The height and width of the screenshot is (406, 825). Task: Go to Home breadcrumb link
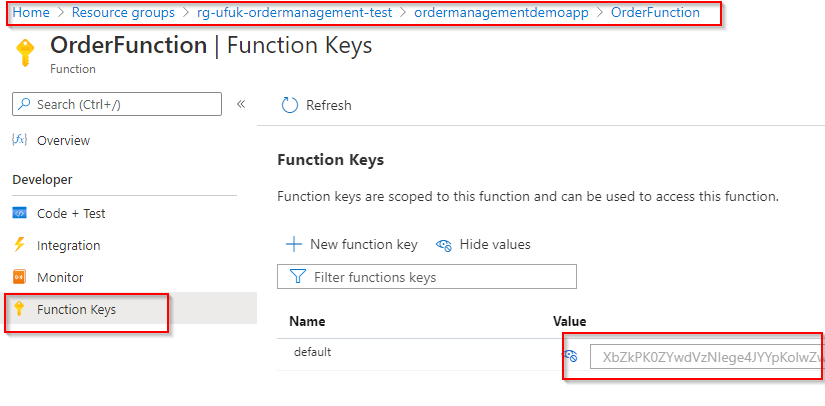(31, 13)
